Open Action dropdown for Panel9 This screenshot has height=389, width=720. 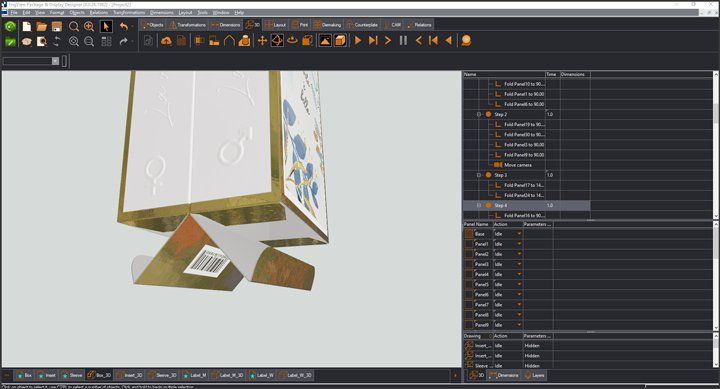pos(519,325)
